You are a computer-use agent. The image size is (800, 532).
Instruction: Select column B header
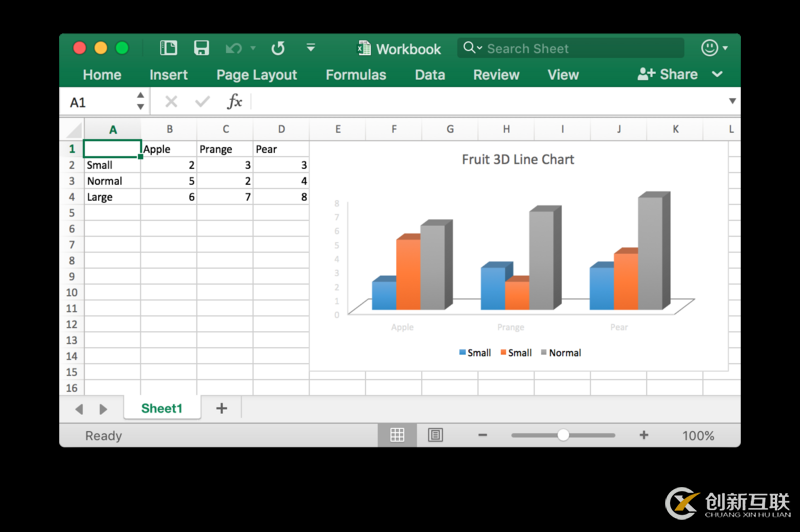(169, 130)
